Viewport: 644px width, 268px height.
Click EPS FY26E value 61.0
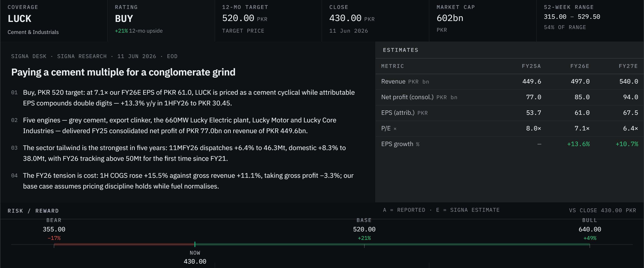coord(582,113)
